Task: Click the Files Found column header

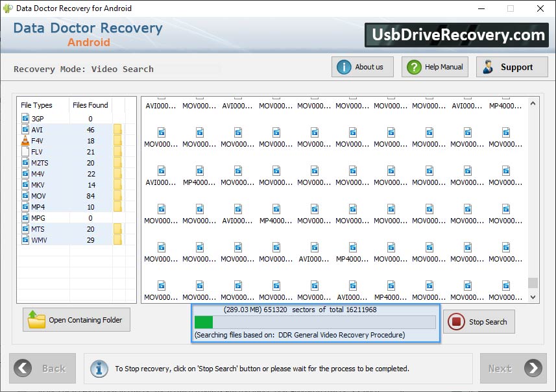Action: (90, 105)
